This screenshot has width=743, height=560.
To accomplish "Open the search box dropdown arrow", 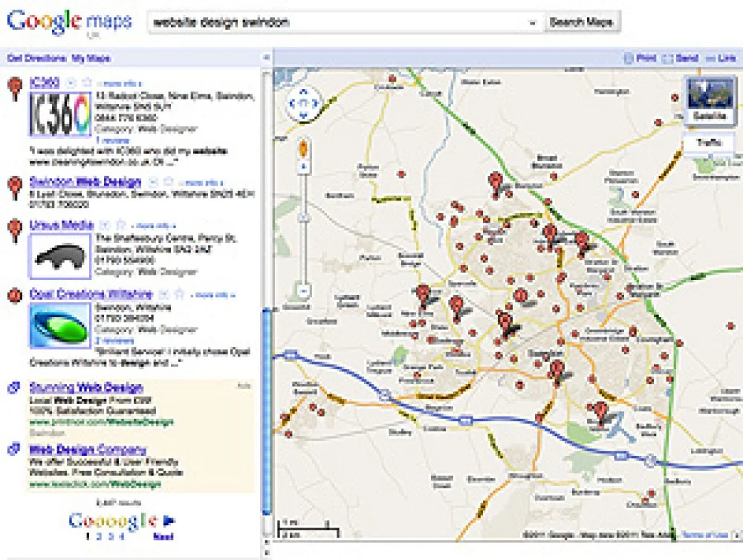I will [x=532, y=23].
